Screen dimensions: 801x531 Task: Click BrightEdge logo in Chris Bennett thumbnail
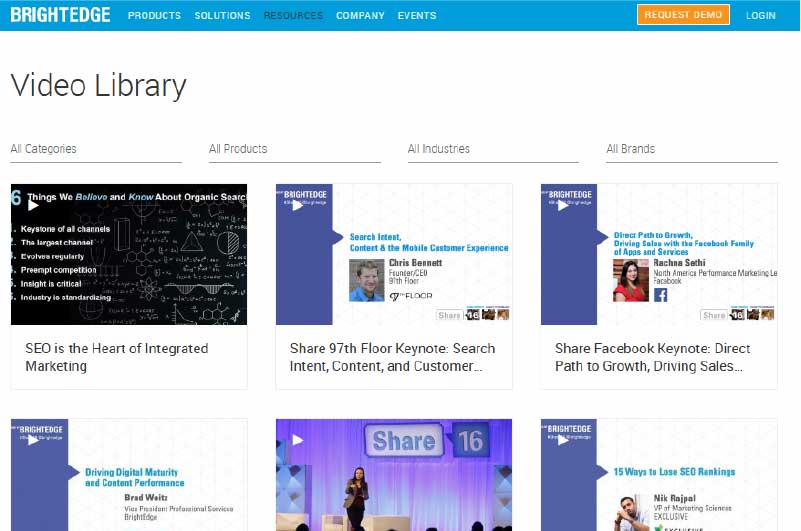point(304,197)
